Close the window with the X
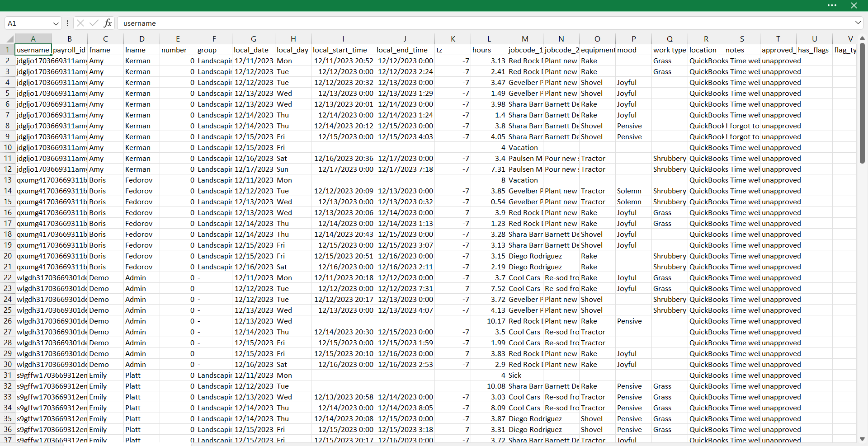The height and width of the screenshot is (446, 868). [x=854, y=5]
